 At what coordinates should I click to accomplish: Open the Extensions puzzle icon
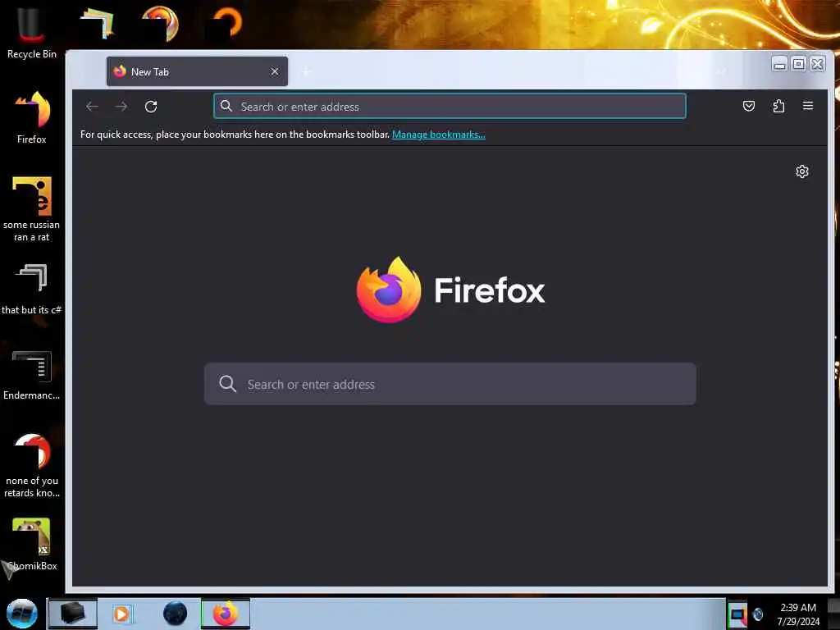coord(778,106)
